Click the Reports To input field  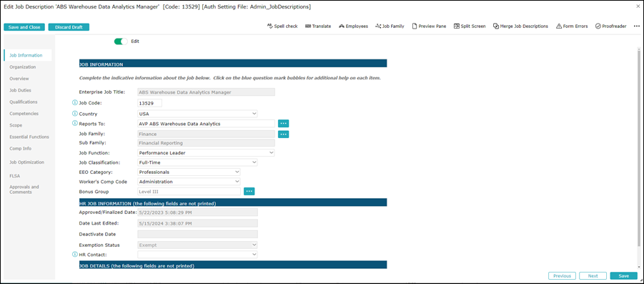pyautogui.click(x=206, y=123)
